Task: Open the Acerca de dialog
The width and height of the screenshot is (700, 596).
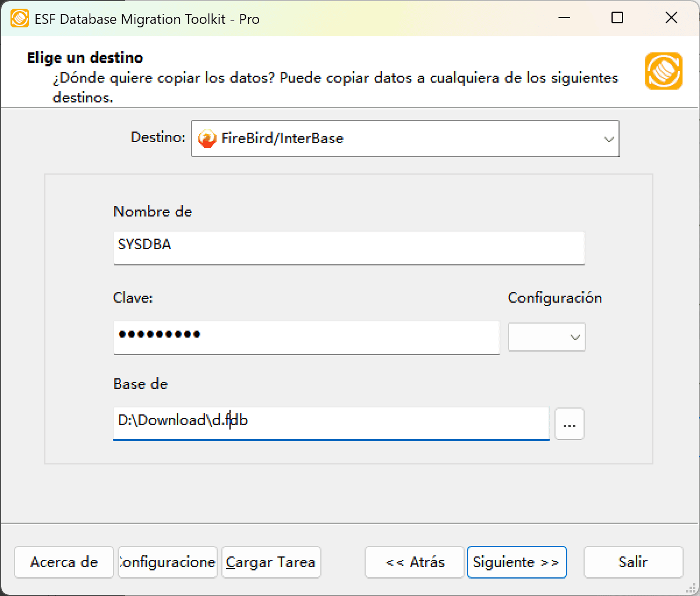Action: coord(63,562)
